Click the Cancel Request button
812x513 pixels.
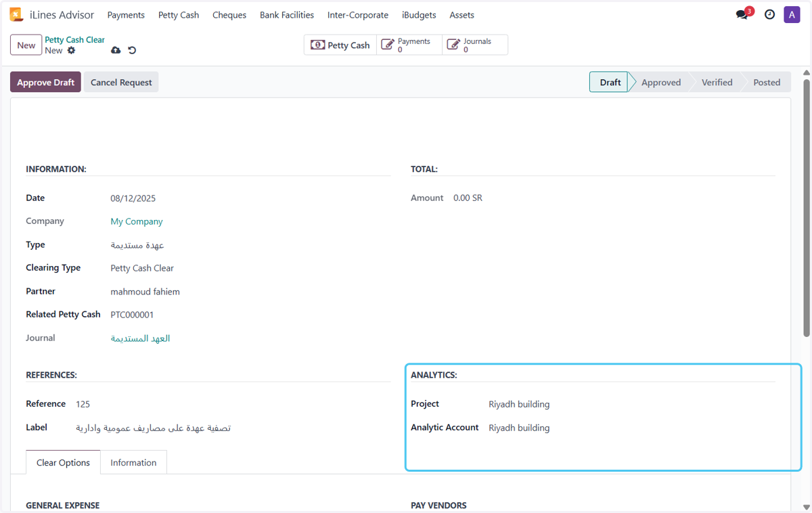(x=121, y=83)
